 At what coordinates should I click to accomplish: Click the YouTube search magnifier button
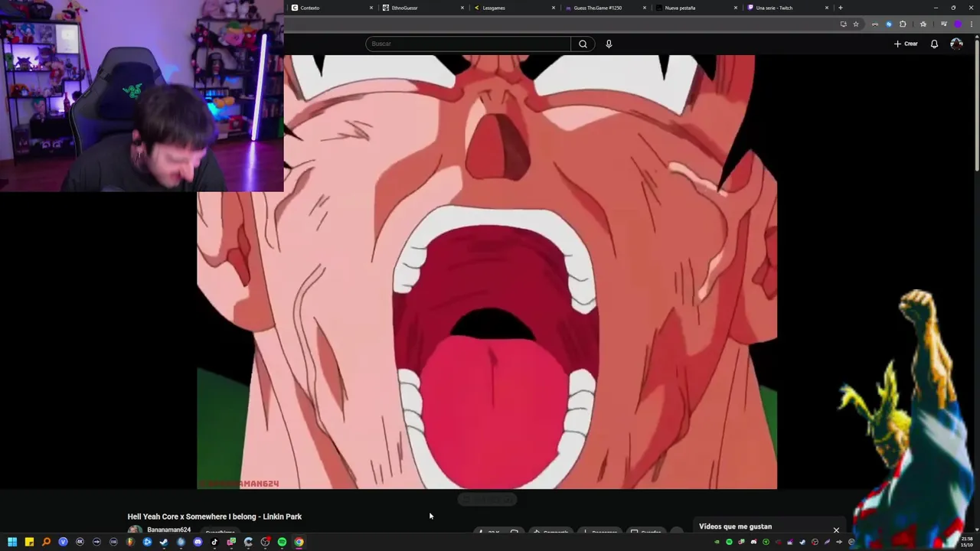[583, 44]
